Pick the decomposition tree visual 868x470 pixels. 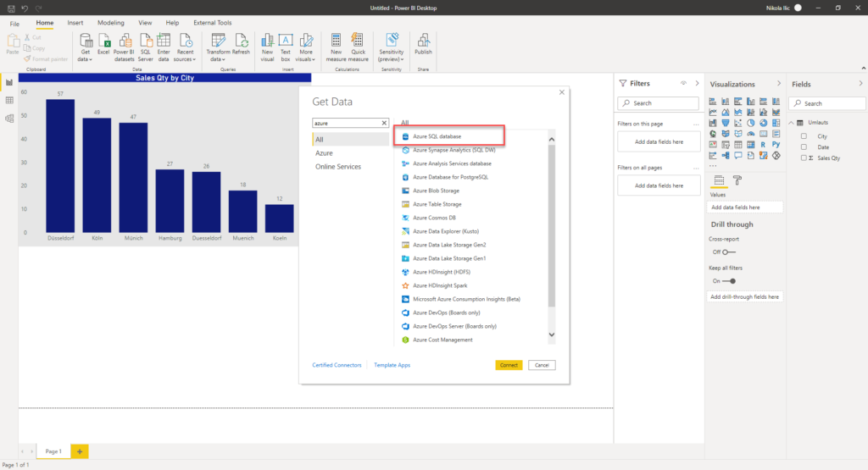(x=726, y=155)
